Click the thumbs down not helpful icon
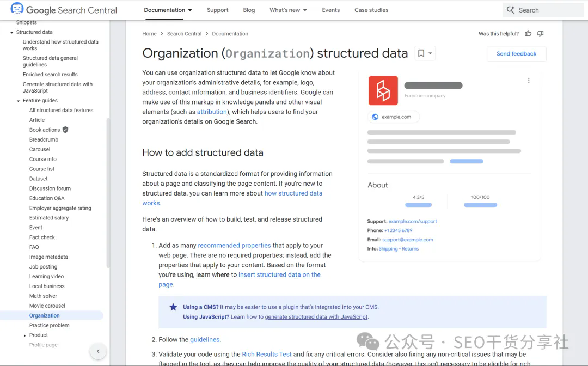 [x=540, y=34]
